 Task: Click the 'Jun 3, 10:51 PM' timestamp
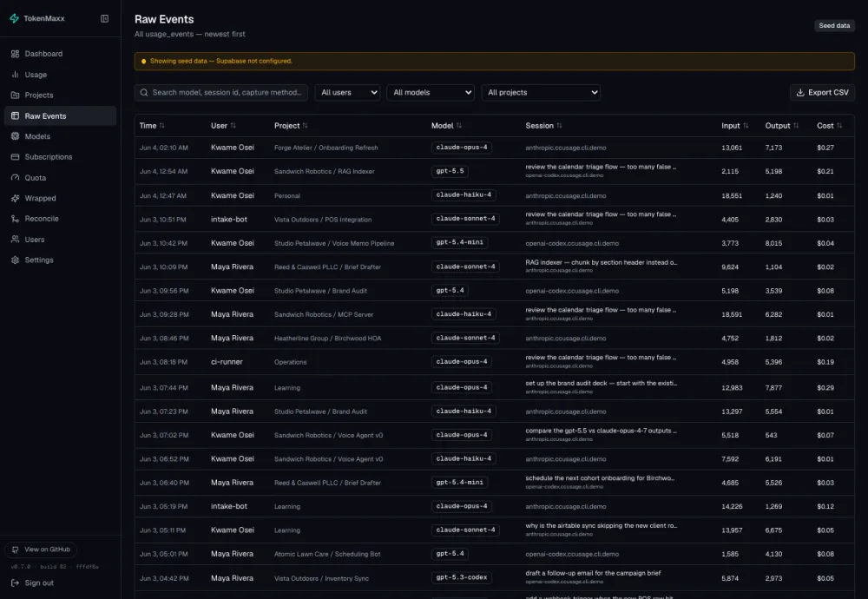coord(163,220)
